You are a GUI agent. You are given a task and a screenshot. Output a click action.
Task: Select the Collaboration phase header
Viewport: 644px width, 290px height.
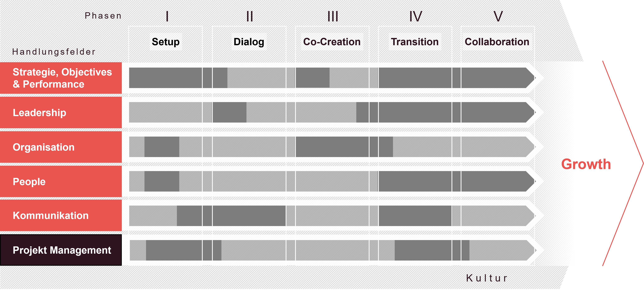[497, 42]
